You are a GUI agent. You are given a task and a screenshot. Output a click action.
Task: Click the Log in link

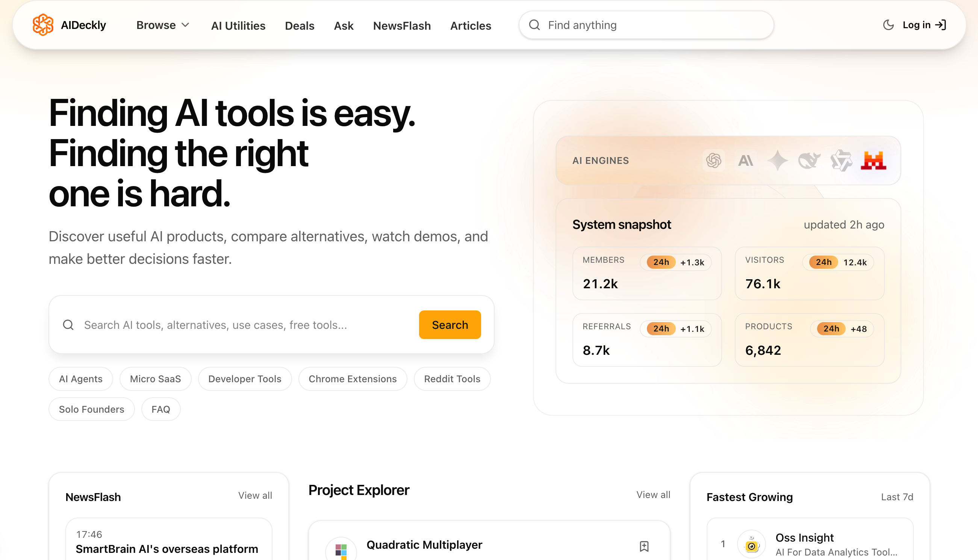[924, 25]
